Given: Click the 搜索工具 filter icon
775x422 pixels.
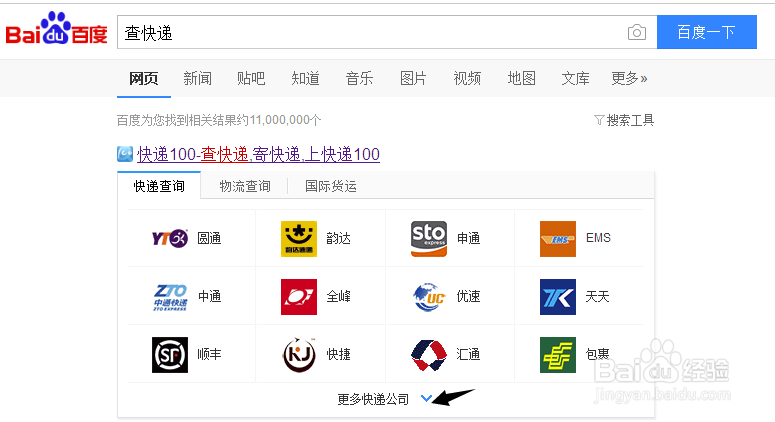Looking at the screenshot, I should pos(599,120).
